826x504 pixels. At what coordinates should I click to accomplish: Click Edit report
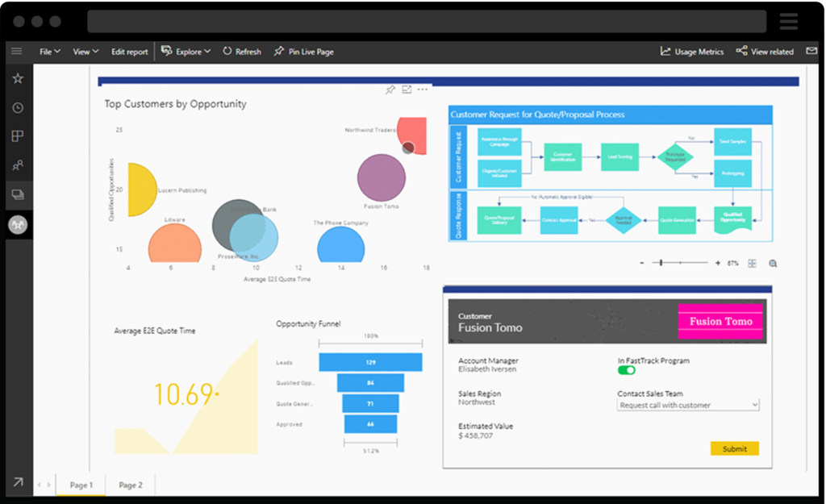click(x=129, y=52)
